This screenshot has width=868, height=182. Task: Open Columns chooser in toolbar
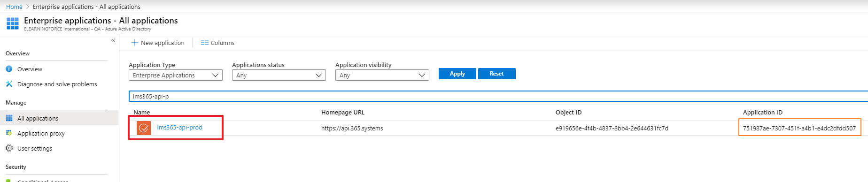tap(217, 43)
